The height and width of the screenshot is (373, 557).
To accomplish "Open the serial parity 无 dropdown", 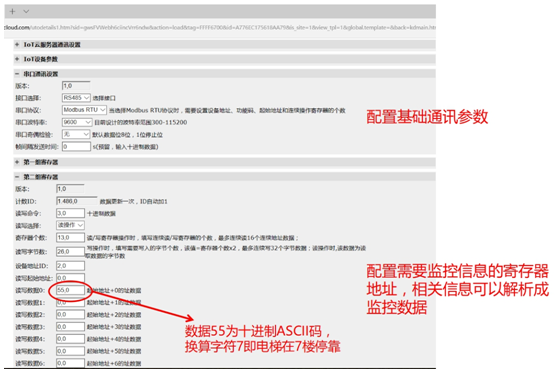I will click(x=76, y=134).
